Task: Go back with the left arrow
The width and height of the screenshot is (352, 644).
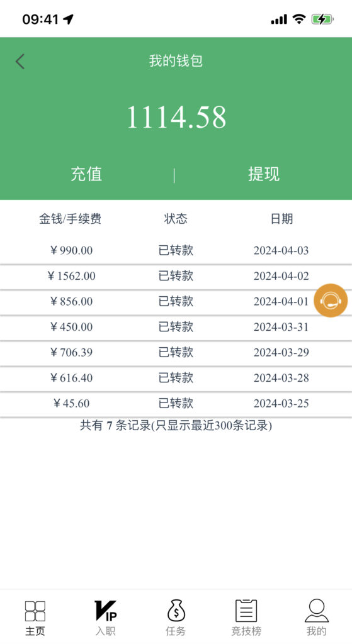Action: [x=20, y=62]
